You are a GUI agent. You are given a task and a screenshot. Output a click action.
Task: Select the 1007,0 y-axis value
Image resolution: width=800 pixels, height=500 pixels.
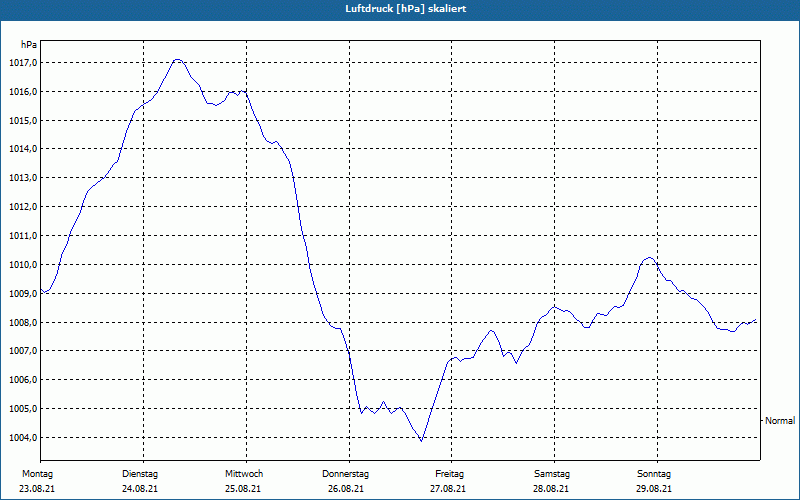pyautogui.click(x=23, y=351)
